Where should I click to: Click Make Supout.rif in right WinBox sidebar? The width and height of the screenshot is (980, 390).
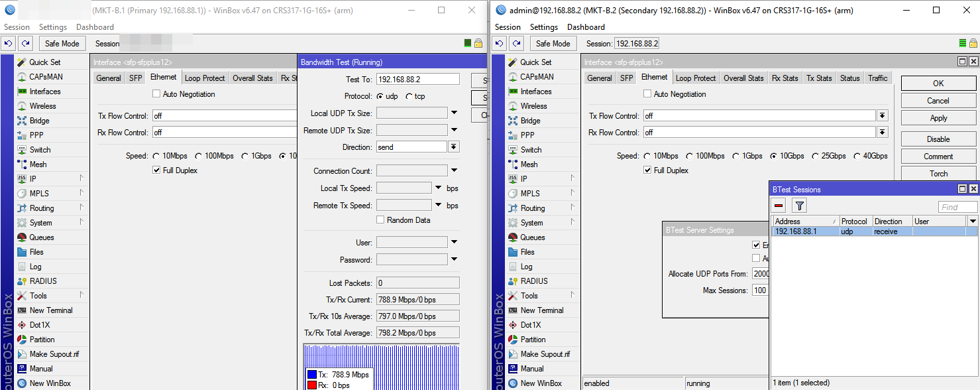545,354
